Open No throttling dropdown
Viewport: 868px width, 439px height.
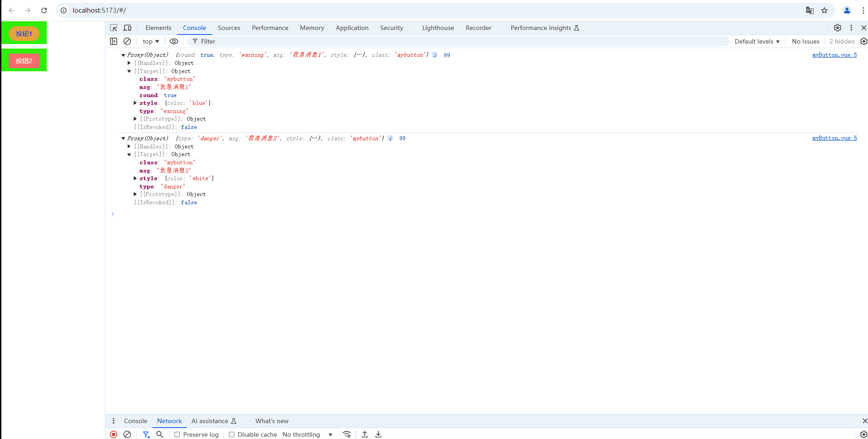coord(308,434)
